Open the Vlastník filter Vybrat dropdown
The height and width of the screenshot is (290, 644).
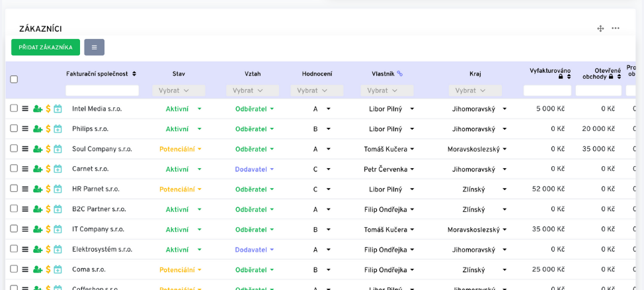click(387, 91)
